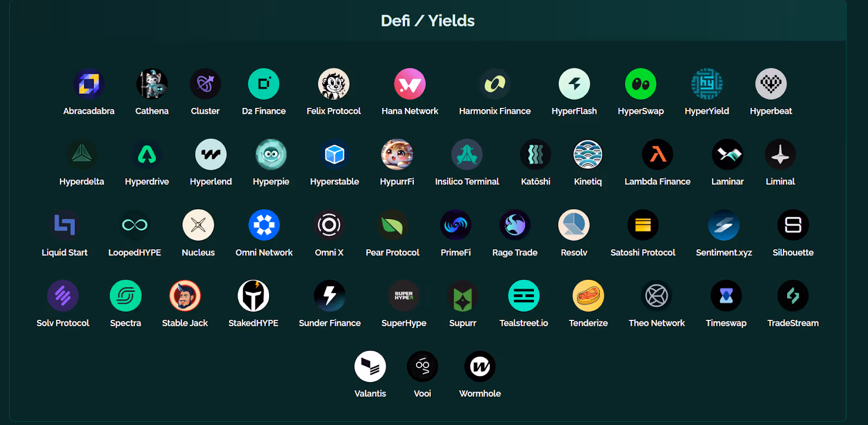
Task: Open the Hyperlend icon
Action: [211, 154]
